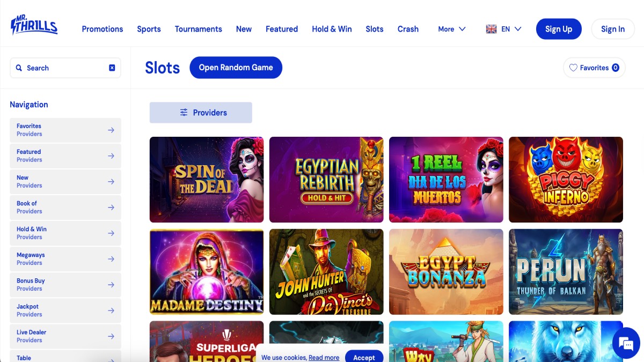Go to the Tournaments menu item
The height and width of the screenshot is (362, 644).
pyautogui.click(x=198, y=29)
